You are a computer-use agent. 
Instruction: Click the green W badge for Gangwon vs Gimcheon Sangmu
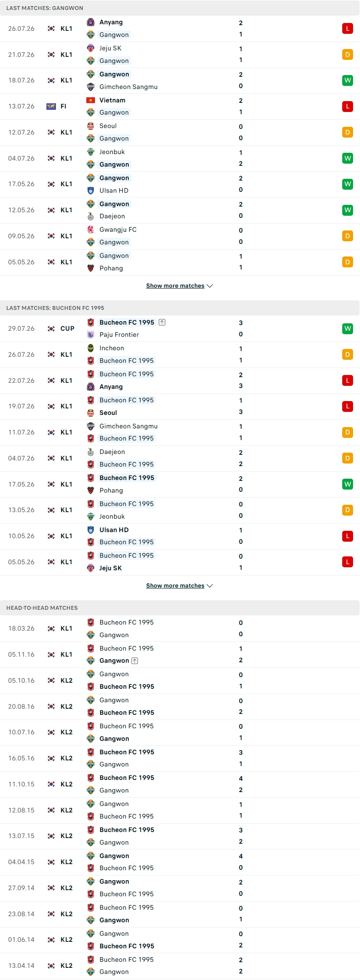(x=347, y=80)
